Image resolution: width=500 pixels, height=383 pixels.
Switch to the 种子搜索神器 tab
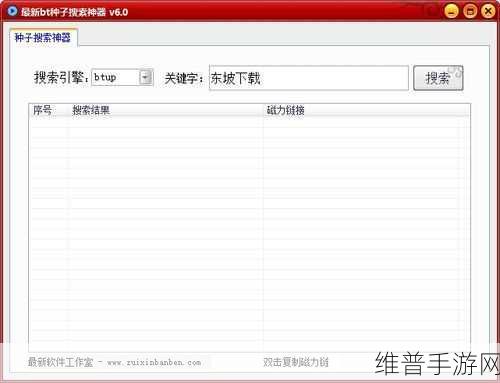(43, 37)
